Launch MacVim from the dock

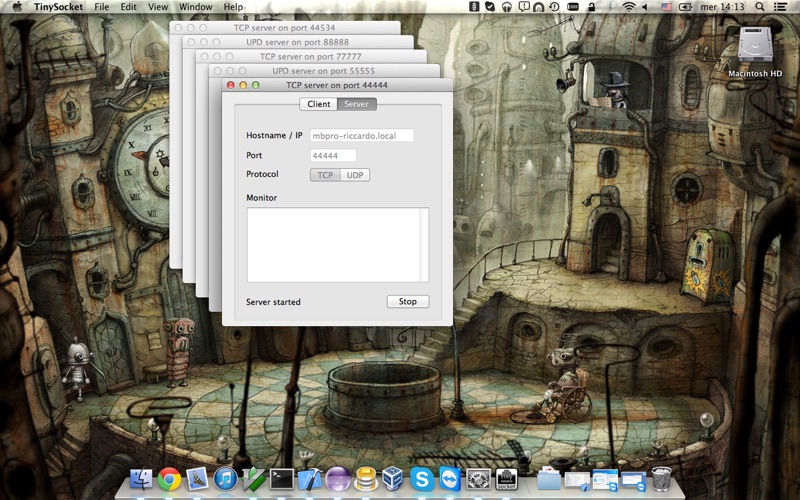click(x=254, y=480)
